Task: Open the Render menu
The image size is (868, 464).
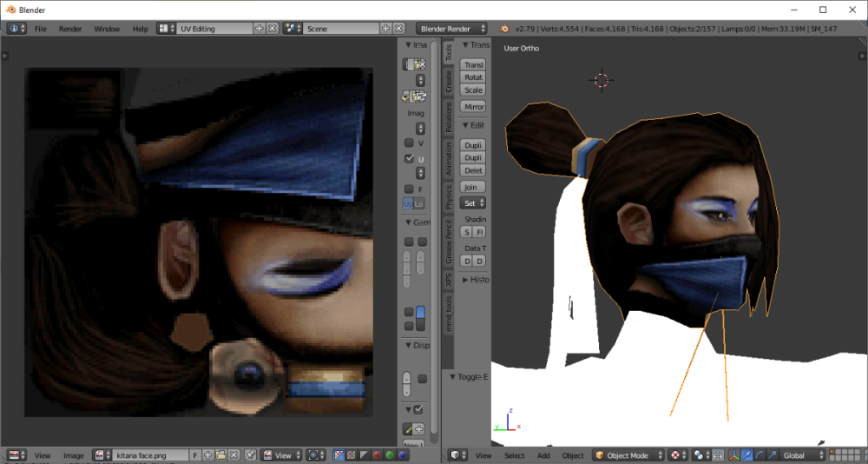Action: [x=70, y=29]
